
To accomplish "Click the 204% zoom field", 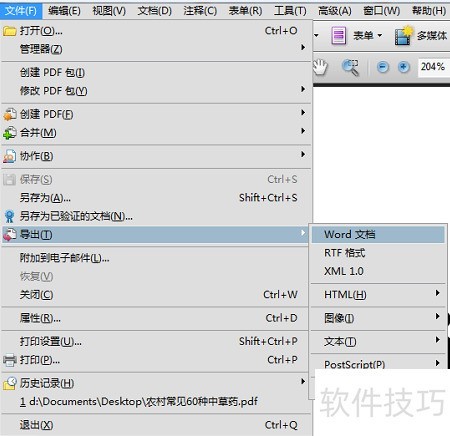I will [433, 67].
